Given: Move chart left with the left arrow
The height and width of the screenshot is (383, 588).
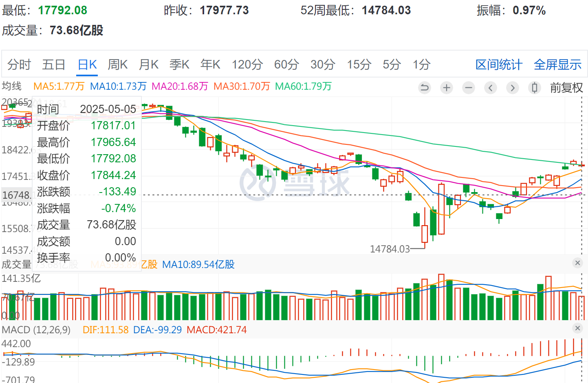Looking at the screenshot, I should [491, 88].
